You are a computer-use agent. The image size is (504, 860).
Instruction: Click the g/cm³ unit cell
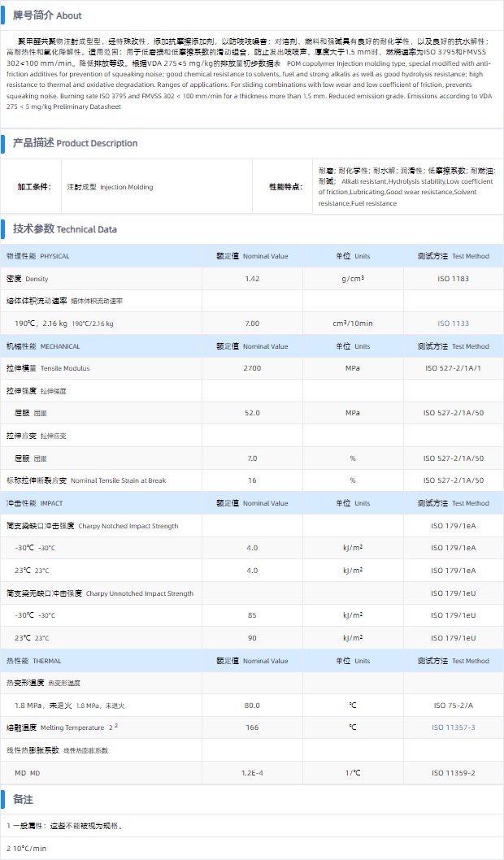pyautogui.click(x=353, y=279)
